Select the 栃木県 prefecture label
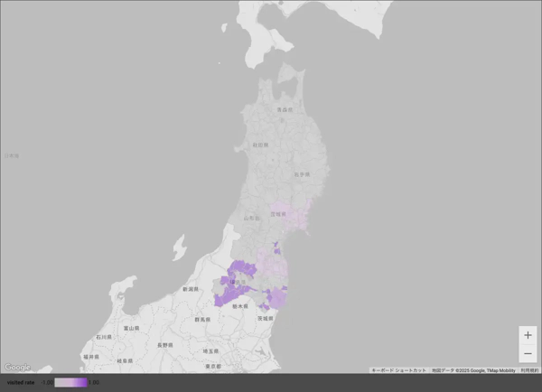 pyautogui.click(x=240, y=307)
